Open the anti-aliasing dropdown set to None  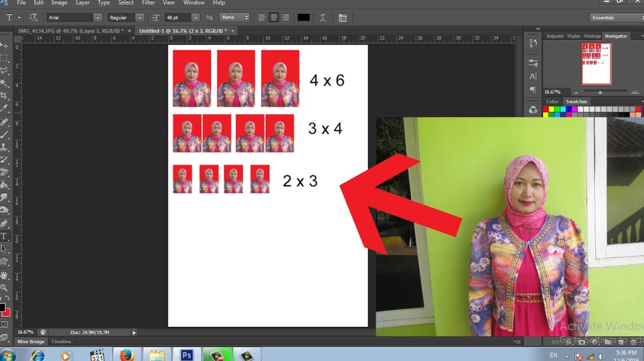point(234,17)
